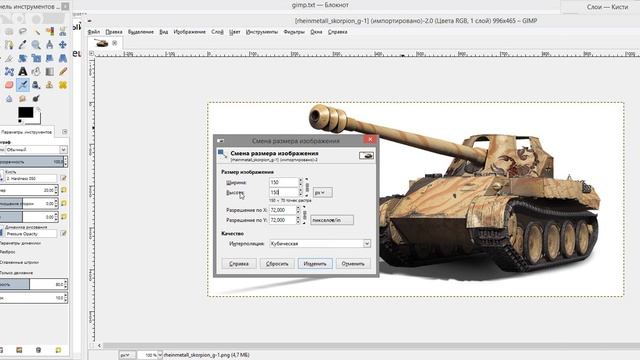Toggle width-height chain link in dialog
This screenshot has height=360, width=640.
point(307,187)
